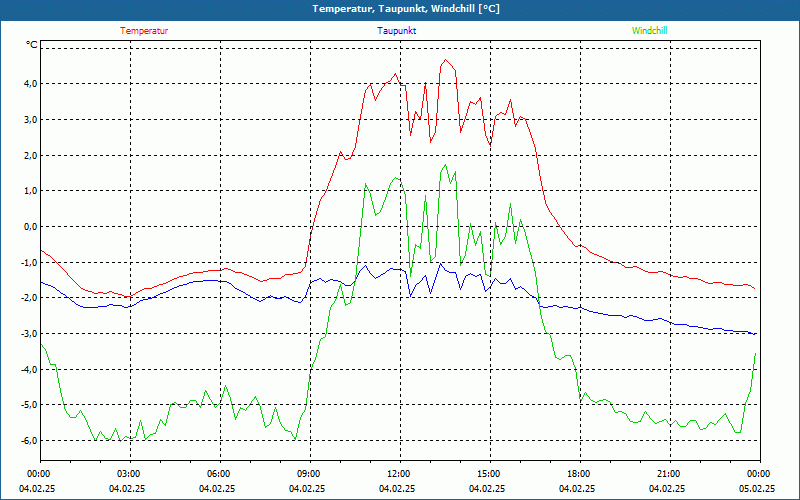Viewport: 800px width, 500px height.
Task: Click the -2,0 y-axis value
Action: pyautogui.click(x=28, y=298)
